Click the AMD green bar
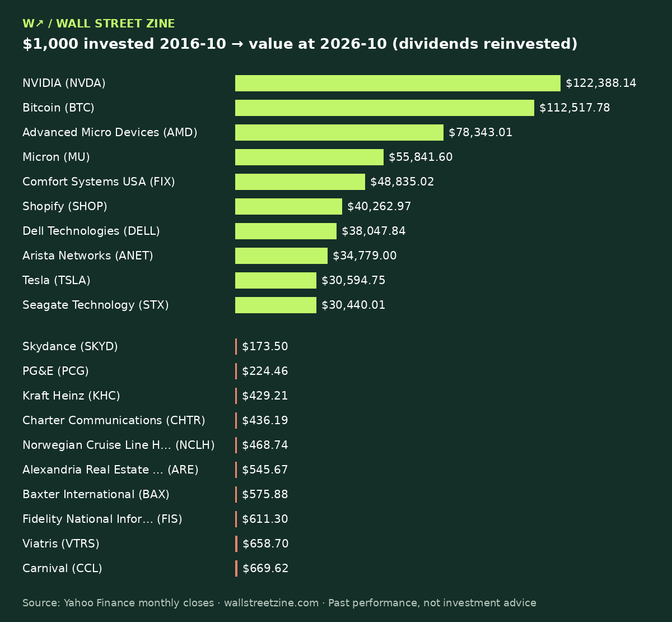The width and height of the screenshot is (672, 622). 339,133
